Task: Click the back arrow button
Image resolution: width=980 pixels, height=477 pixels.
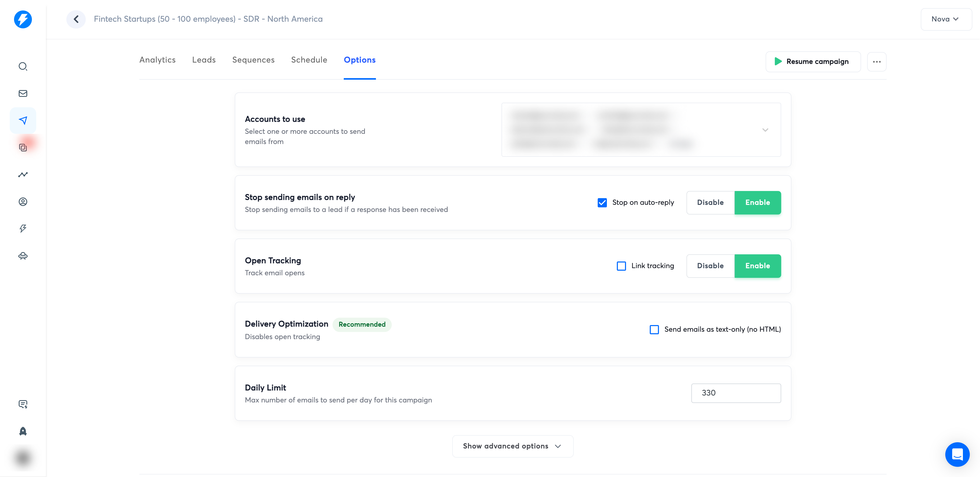Action: click(x=76, y=19)
